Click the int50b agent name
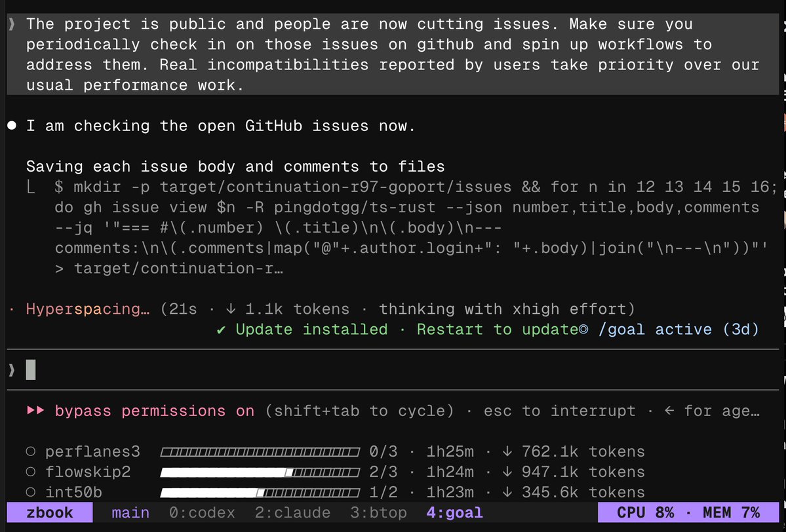 coord(73,493)
